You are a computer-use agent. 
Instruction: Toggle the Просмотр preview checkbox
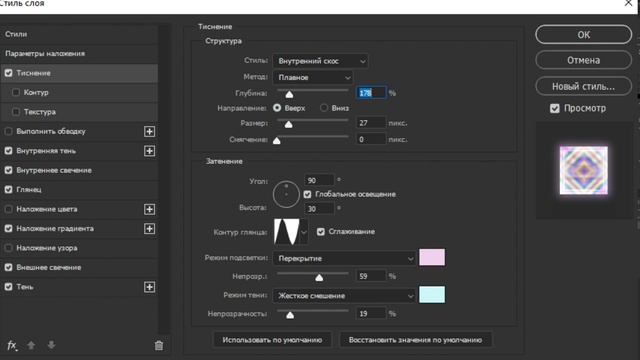pyautogui.click(x=554, y=108)
